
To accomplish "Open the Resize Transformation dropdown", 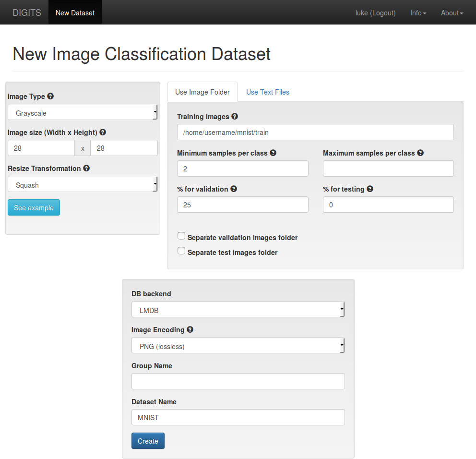I will (x=82, y=184).
